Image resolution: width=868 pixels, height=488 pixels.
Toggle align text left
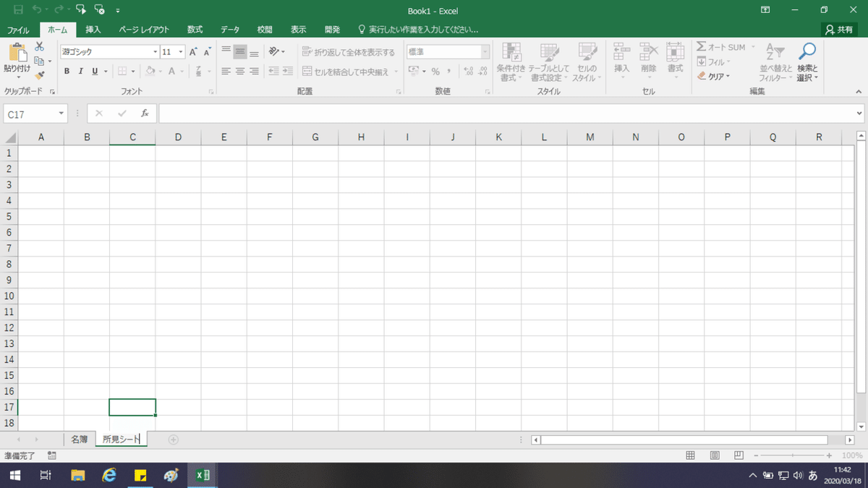pyautogui.click(x=226, y=72)
